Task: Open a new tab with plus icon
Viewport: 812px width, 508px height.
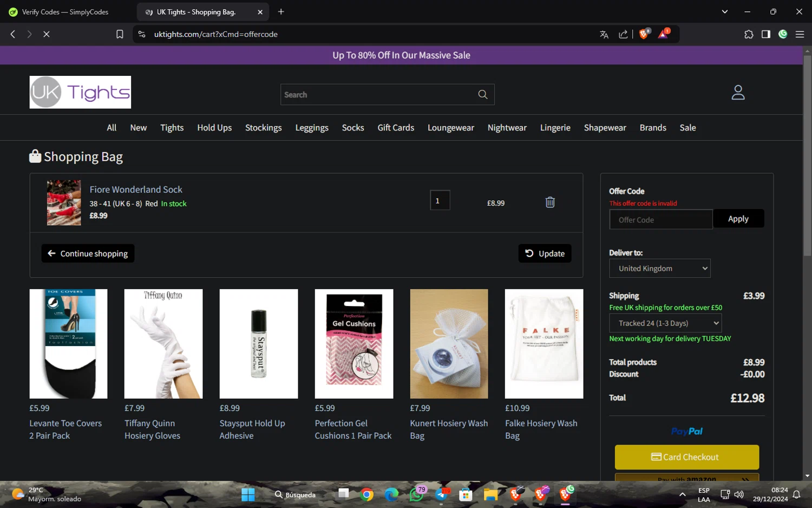Action: [281, 12]
